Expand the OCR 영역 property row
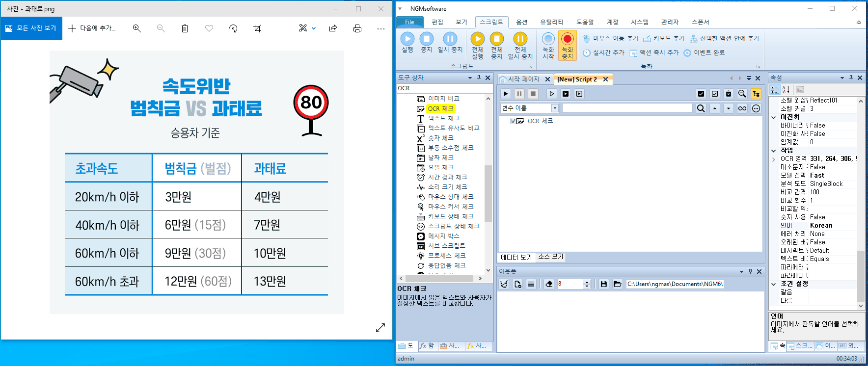Image resolution: width=868 pixels, height=366 pixels. 774,159
